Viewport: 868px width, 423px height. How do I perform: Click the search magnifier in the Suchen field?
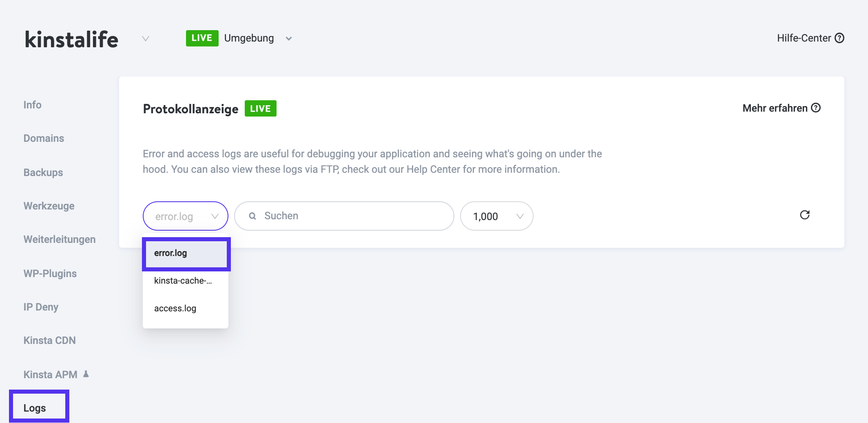(253, 216)
